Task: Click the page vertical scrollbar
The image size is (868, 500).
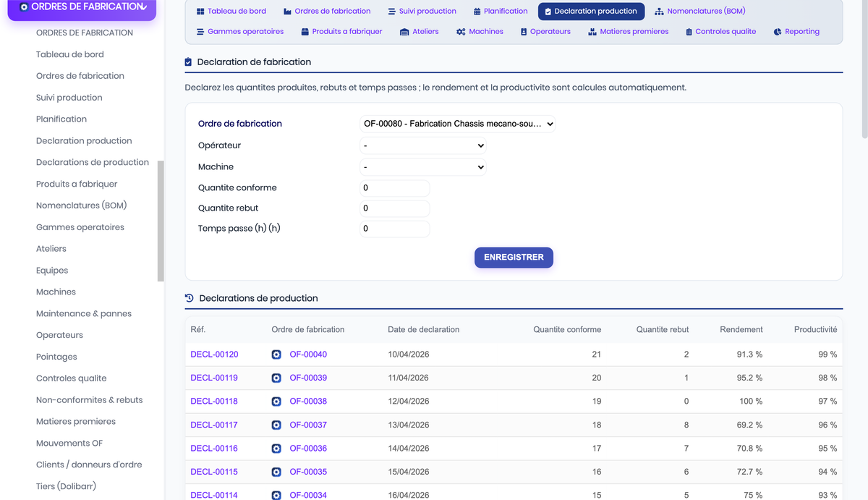Action: click(864, 69)
